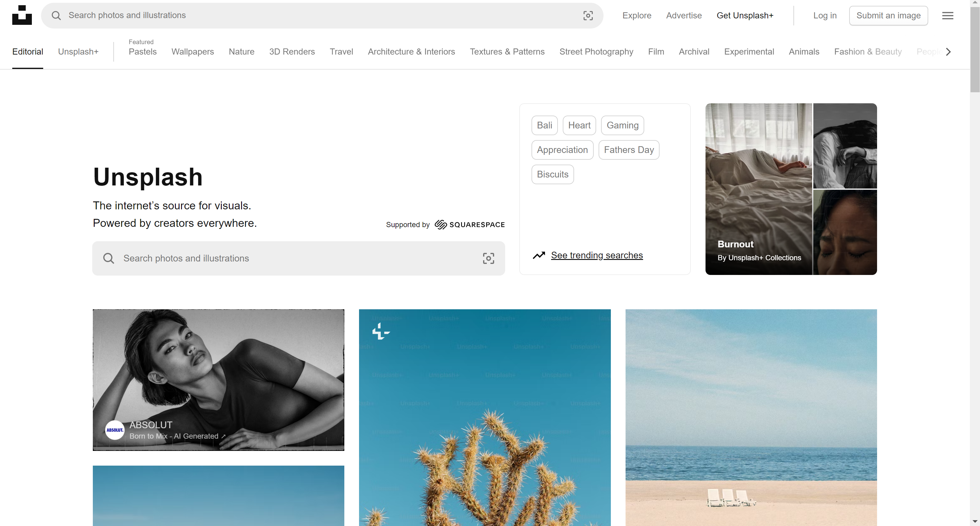Image resolution: width=980 pixels, height=526 pixels.
Task: Open the Architecture & Interiors category
Action: click(x=411, y=52)
